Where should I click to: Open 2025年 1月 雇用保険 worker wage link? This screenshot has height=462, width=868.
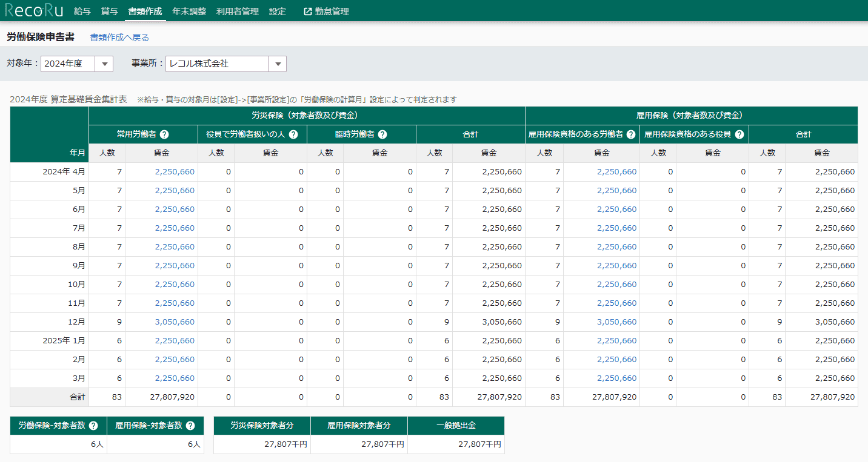(616, 341)
